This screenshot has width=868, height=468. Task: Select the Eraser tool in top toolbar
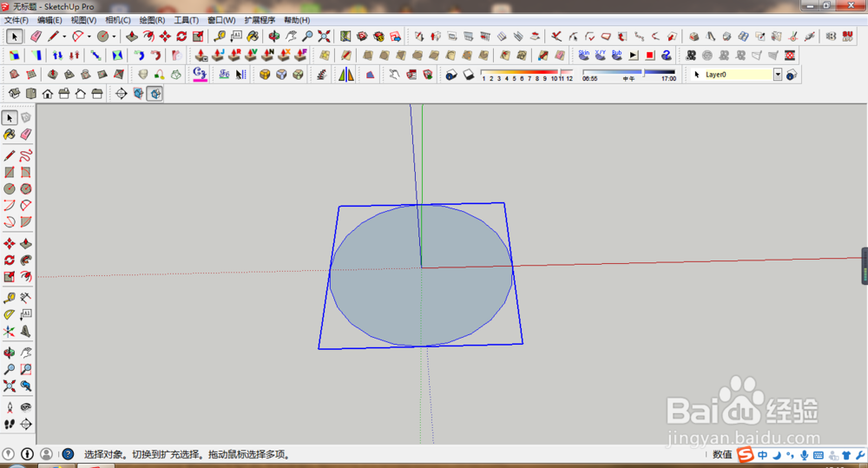point(36,36)
